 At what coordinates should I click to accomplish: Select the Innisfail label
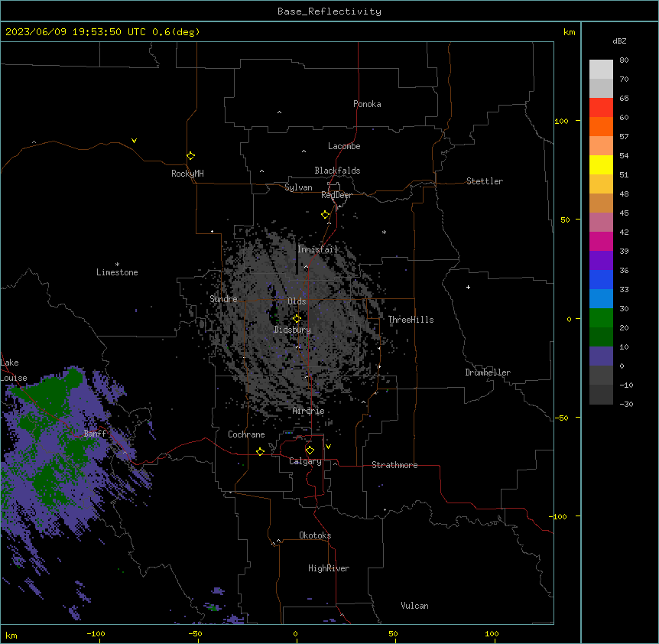pyautogui.click(x=318, y=249)
